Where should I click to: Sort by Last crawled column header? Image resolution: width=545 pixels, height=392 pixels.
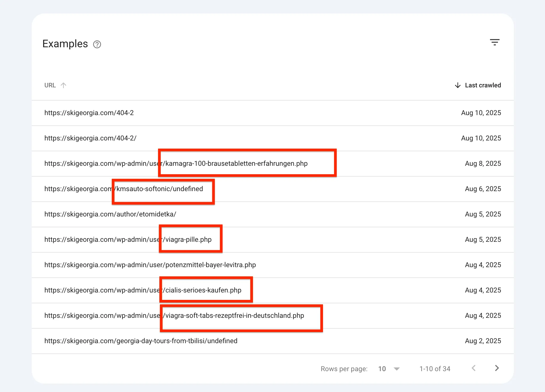(x=483, y=85)
